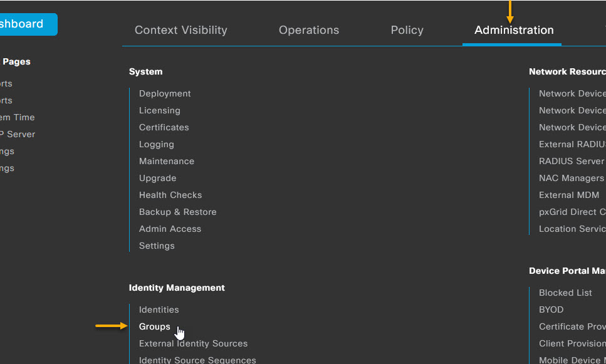Click the blue Dashboard button
Image resolution: width=606 pixels, height=364 pixels.
pos(29,24)
